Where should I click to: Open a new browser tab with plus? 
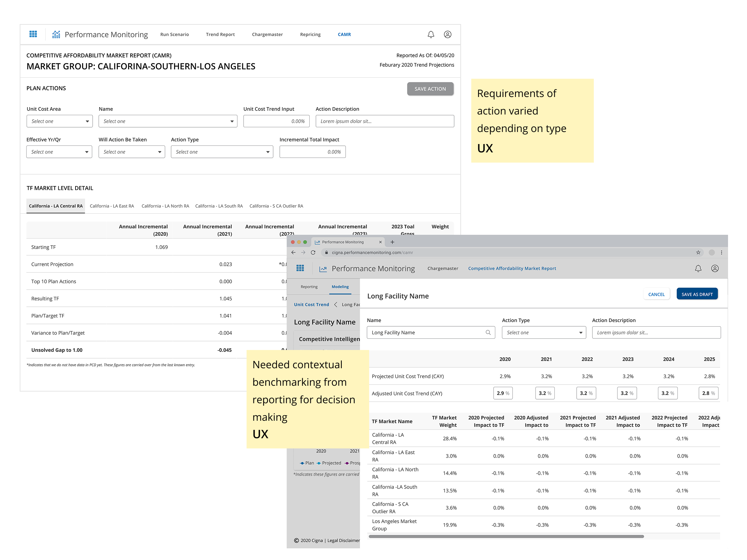pos(392,242)
